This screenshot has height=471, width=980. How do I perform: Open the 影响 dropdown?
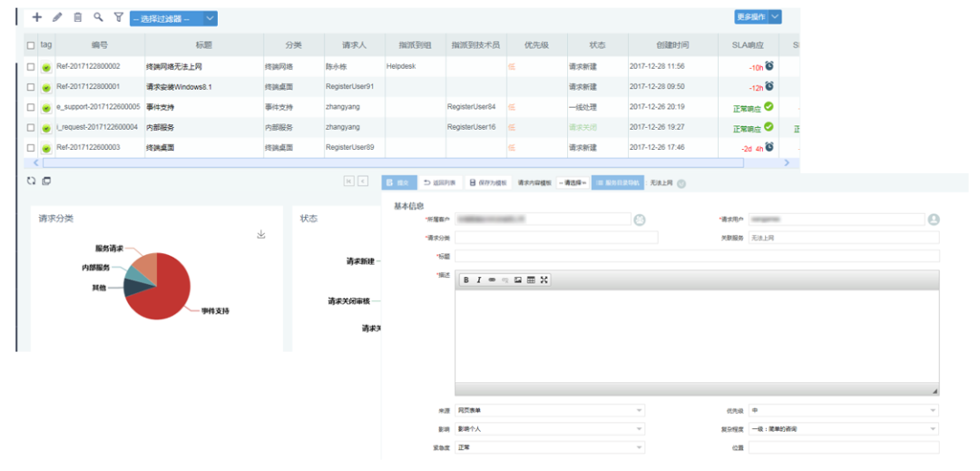tap(549, 429)
